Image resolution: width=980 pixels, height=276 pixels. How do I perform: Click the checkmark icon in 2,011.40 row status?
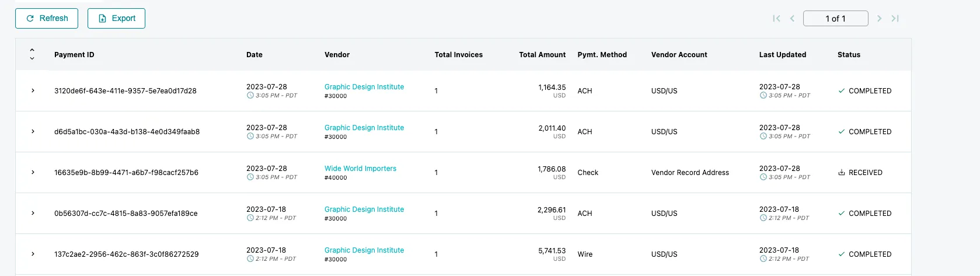841,132
